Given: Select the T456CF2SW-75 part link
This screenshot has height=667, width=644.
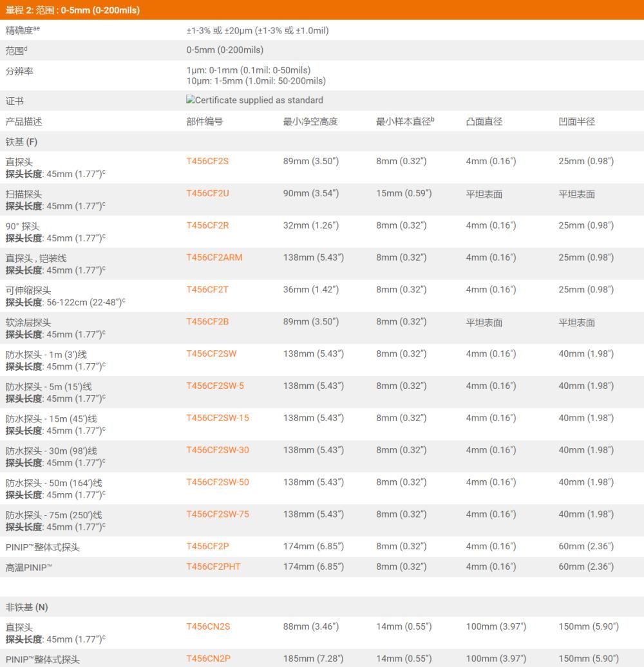Looking at the screenshot, I should 218,514.
